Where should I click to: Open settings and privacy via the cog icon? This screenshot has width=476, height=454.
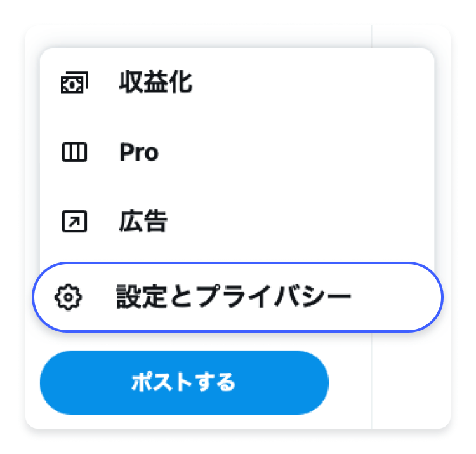(x=66, y=297)
